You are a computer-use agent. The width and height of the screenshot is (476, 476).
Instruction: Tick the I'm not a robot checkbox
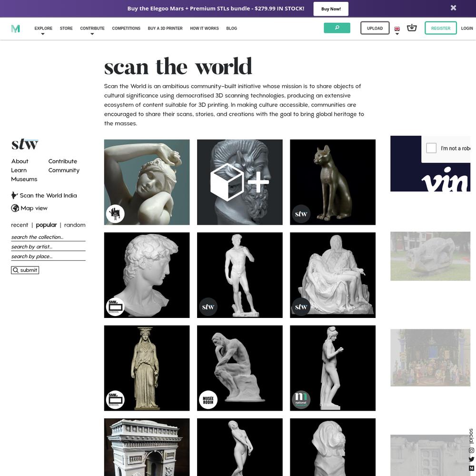(x=431, y=148)
